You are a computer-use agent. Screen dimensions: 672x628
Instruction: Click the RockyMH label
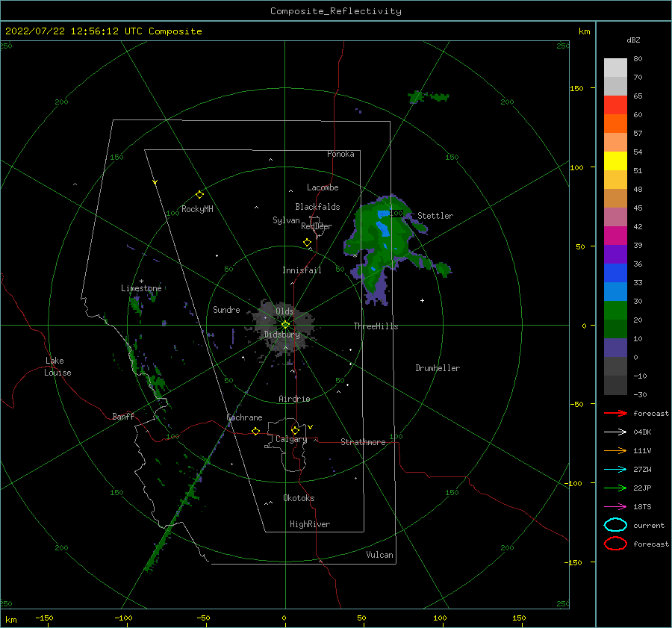point(197,209)
